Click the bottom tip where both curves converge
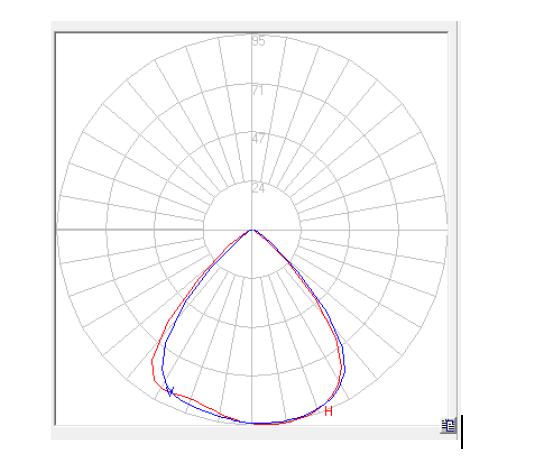549x468 pixels. click(x=253, y=423)
